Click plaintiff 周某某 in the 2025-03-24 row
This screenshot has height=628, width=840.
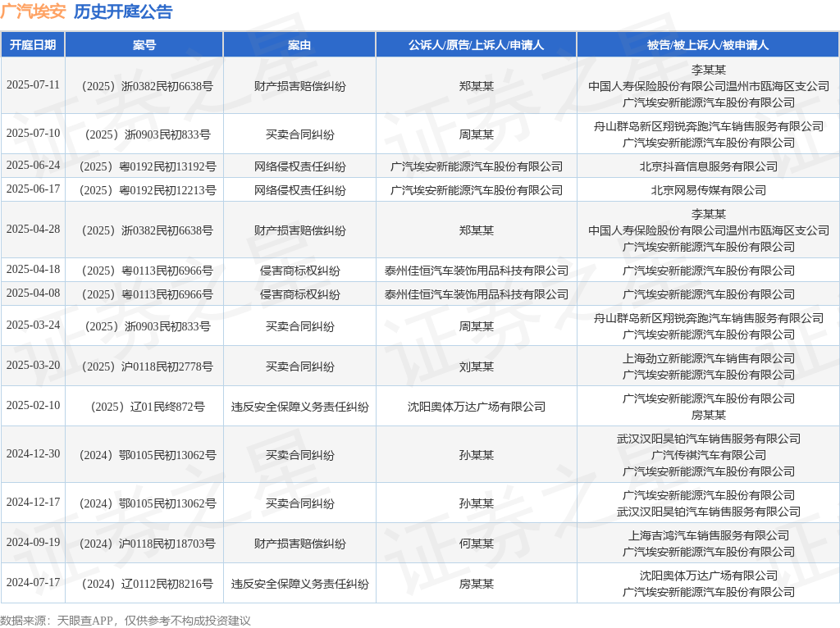477,326
